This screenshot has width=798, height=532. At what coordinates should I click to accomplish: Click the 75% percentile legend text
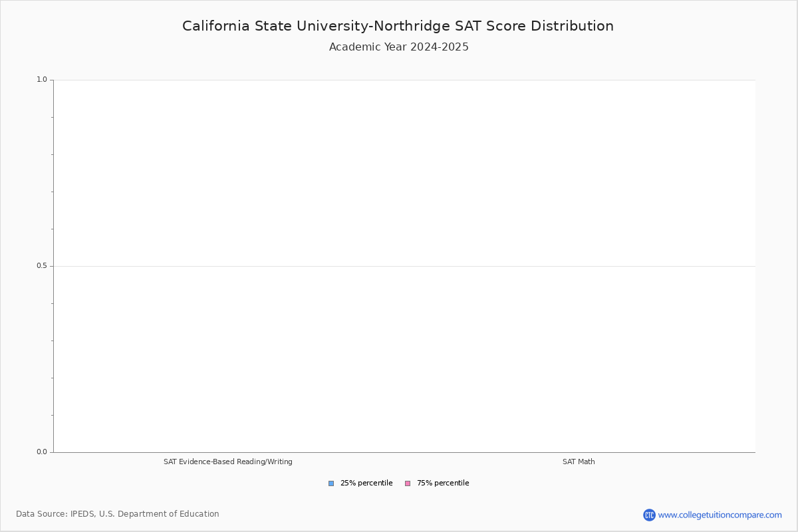pos(442,483)
